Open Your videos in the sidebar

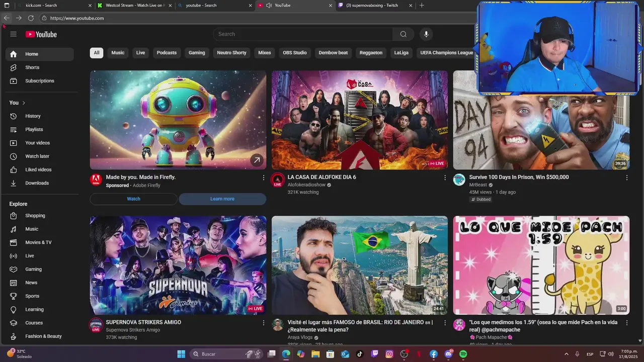(40, 143)
